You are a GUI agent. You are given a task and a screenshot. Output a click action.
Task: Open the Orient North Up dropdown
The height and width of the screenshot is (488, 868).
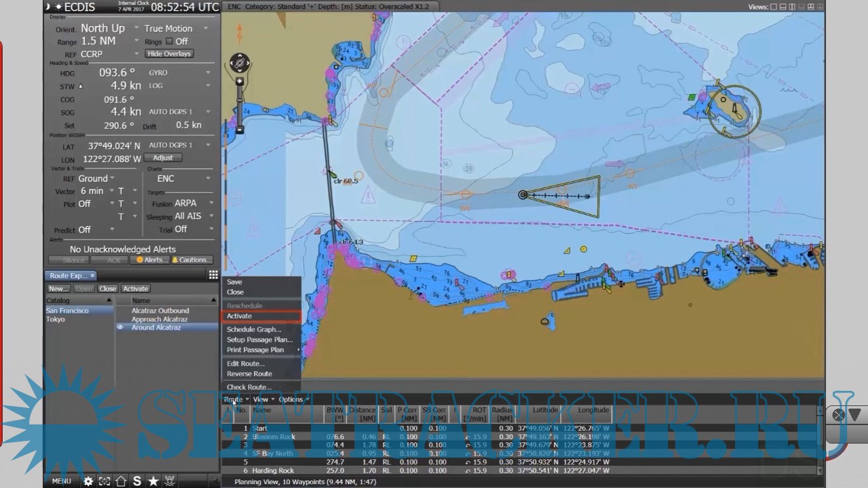pos(136,28)
